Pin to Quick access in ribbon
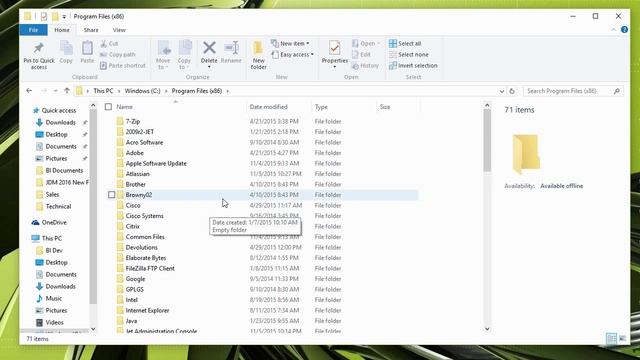 pos(39,55)
